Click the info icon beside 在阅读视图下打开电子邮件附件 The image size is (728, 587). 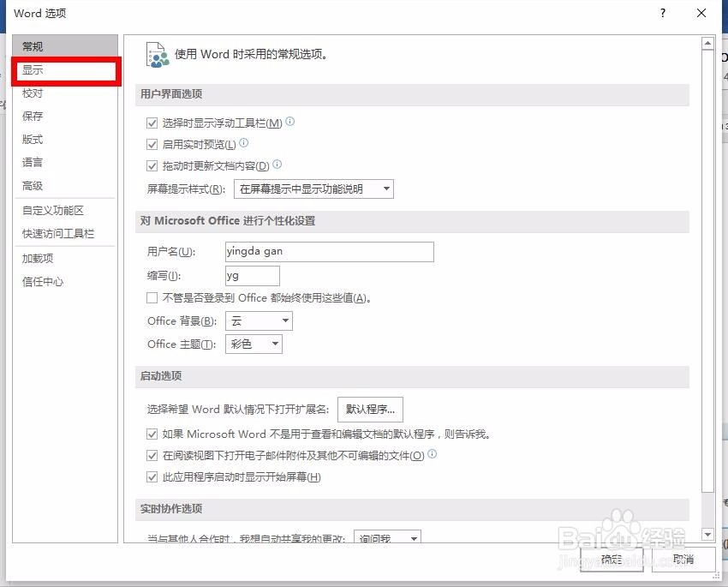(x=432, y=455)
